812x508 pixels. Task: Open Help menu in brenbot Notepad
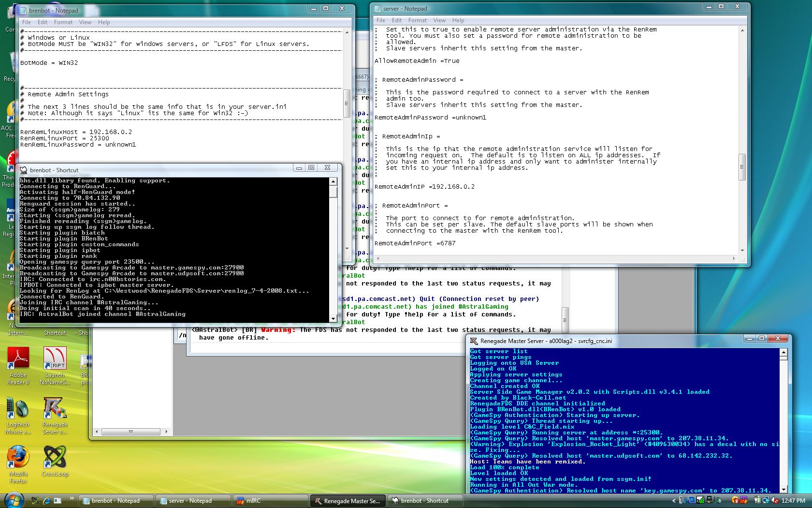[x=104, y=22]
